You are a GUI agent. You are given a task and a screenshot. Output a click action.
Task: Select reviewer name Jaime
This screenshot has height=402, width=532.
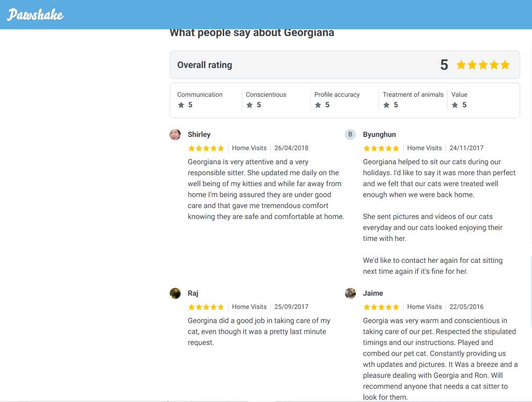coord(373,293)
